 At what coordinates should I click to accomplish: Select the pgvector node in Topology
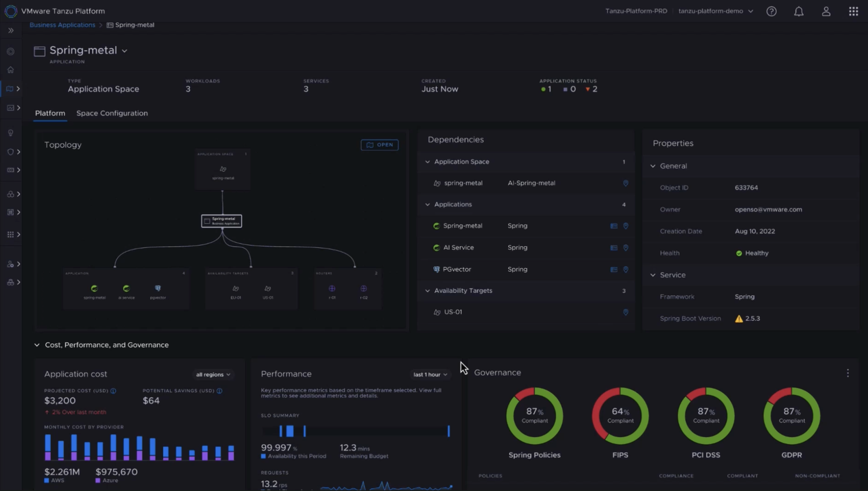(x=157, y=291)
